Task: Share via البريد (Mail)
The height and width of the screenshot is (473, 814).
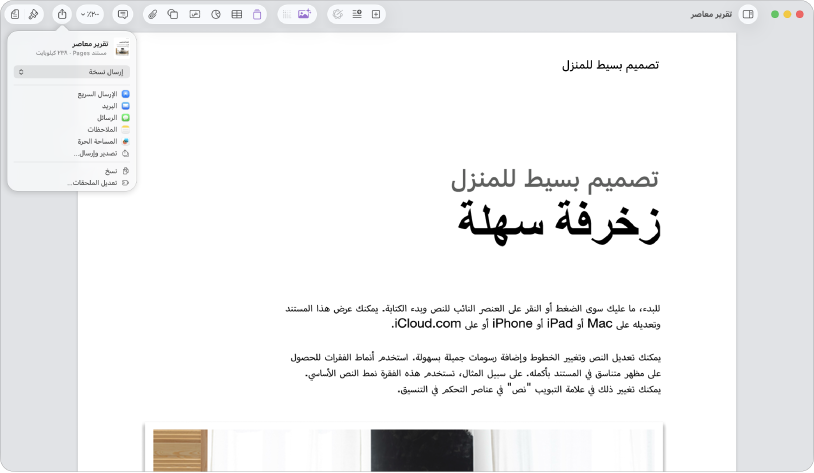Action: tap(115, 106)
